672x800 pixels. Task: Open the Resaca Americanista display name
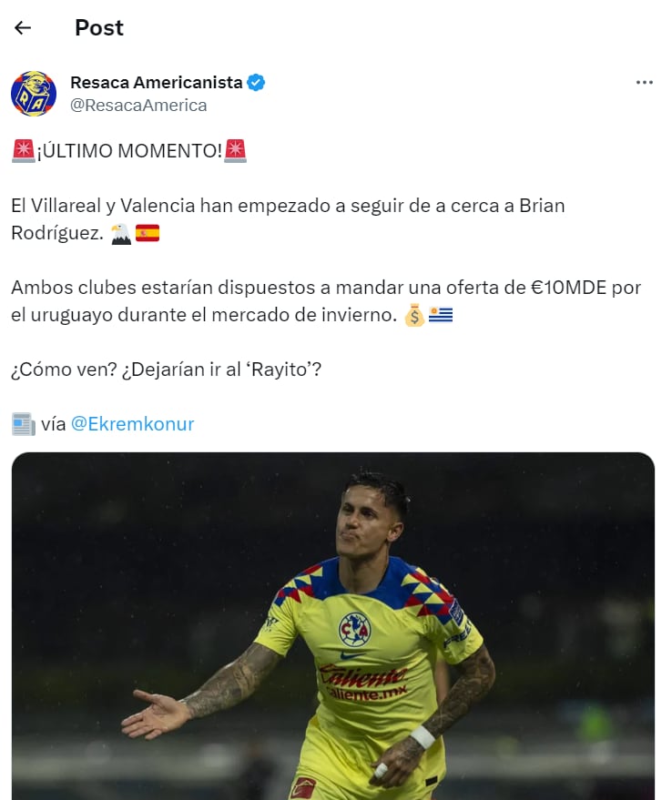157,82
